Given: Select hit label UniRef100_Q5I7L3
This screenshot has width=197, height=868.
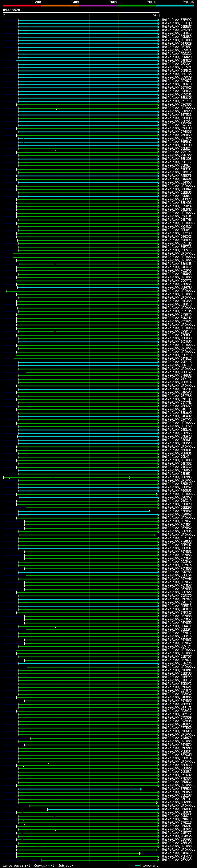Looking at the screenshot, I should [x=177, y=101].
